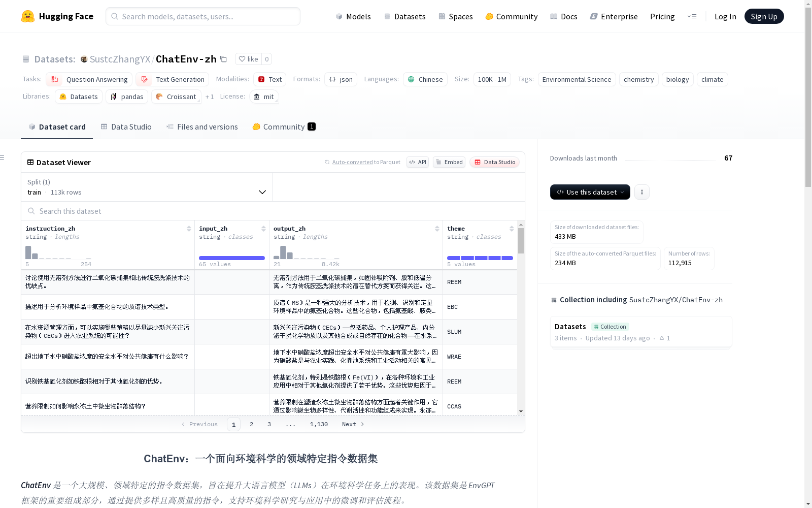812x508 pixels.
Task: Click the EBC theme cell
Action: (x=480, y=307)
